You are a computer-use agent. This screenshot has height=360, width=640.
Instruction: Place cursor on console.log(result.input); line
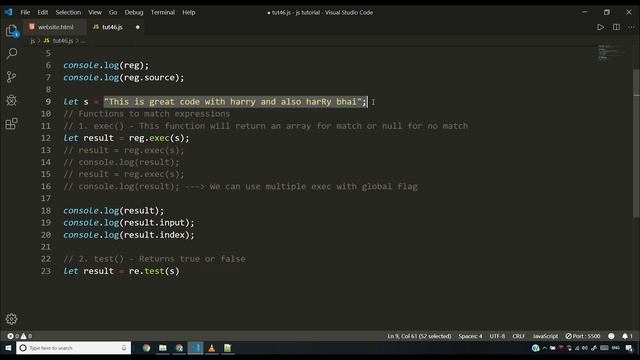point(129,223)
